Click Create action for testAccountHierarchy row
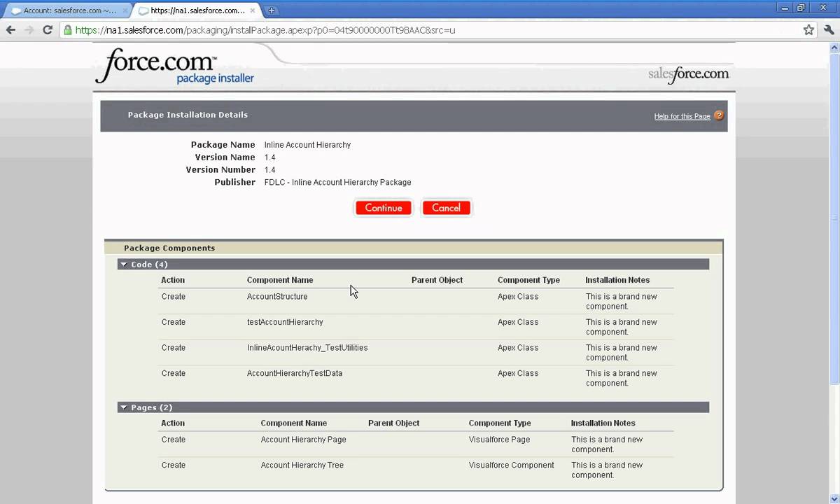 pyautogui.click(x=174, y=322)
